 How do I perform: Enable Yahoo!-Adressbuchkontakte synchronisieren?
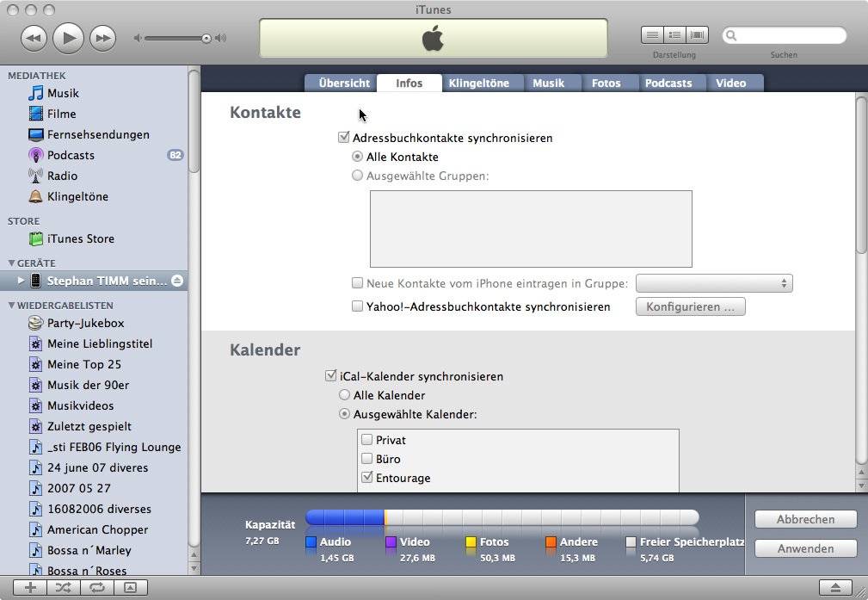(x=358, y=306)
